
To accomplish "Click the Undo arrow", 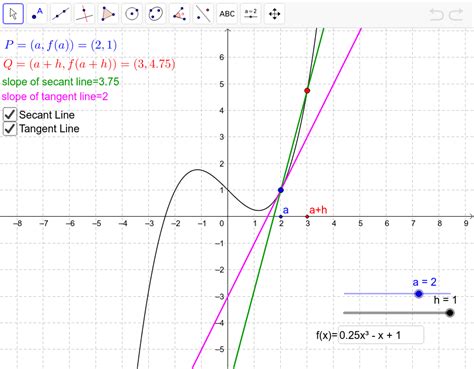I will pyautogui.click(x=436, y=15).
